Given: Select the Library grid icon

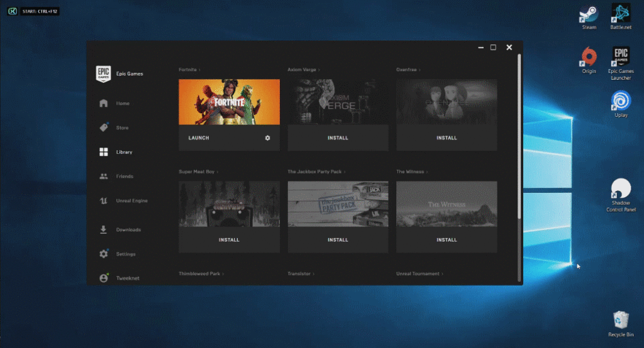Looking at the screenshot, I should click(x=104, y=152).
